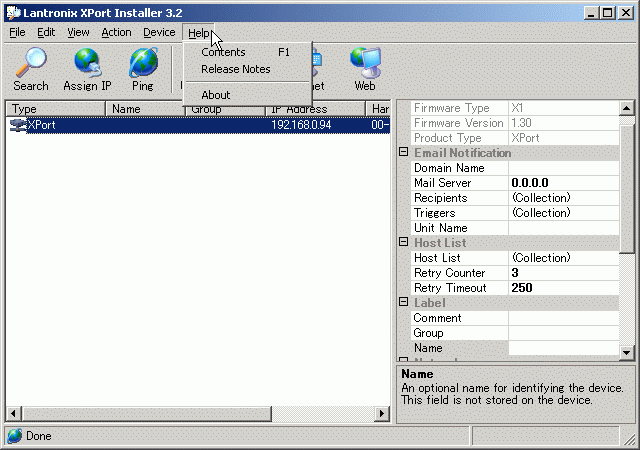Choose Contents from Help menu
This screenshot has width=640, height=450.
click(247, 52)
